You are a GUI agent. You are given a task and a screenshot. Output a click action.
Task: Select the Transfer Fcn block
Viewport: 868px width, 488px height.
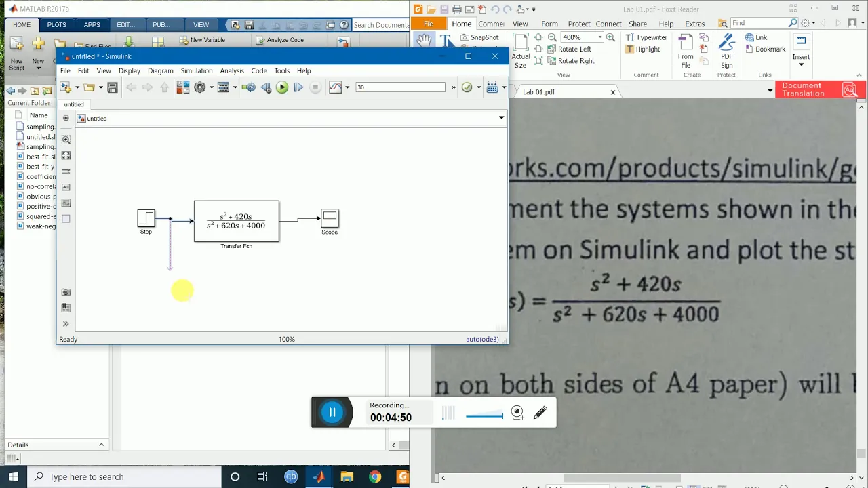tap(237, 221)
